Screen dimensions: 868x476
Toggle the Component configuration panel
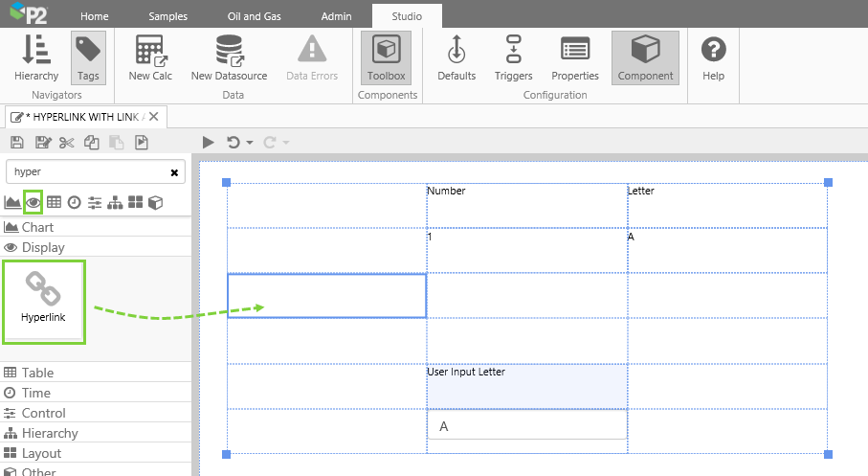click(x=645, y=57)
